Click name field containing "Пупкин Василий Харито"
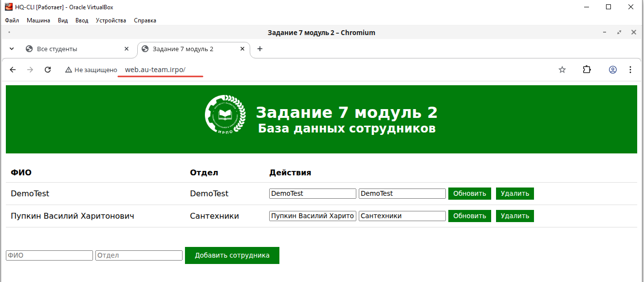 (313, 216)
